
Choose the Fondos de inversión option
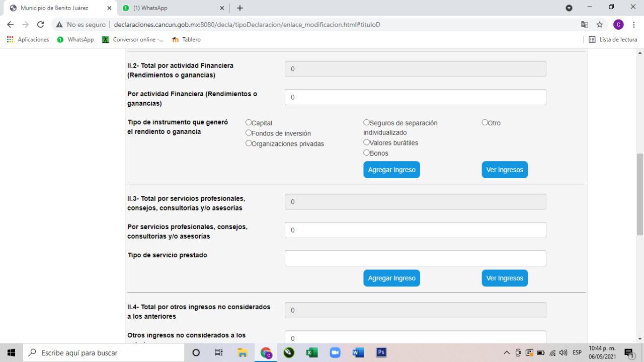(x=249, y=133)
